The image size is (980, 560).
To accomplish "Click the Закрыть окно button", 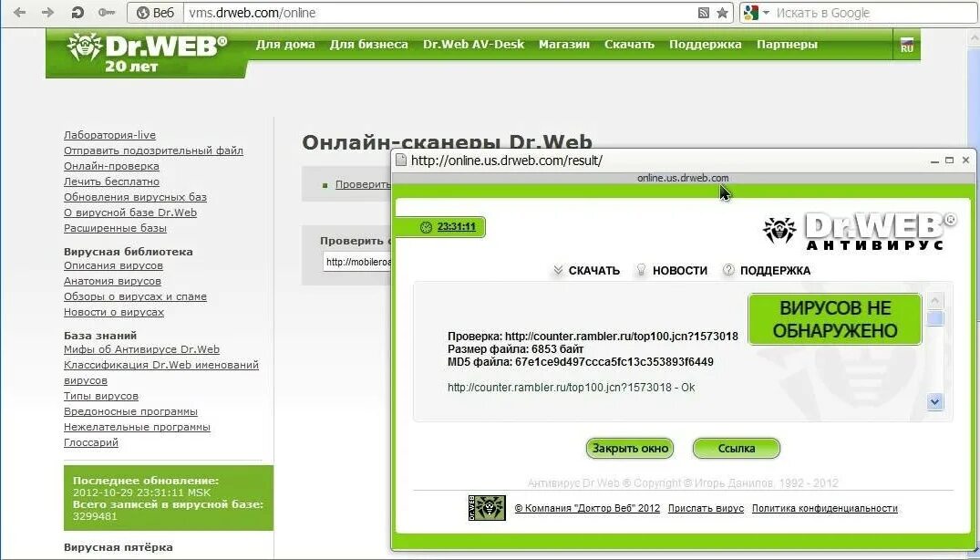I will [x=629, y=448].
